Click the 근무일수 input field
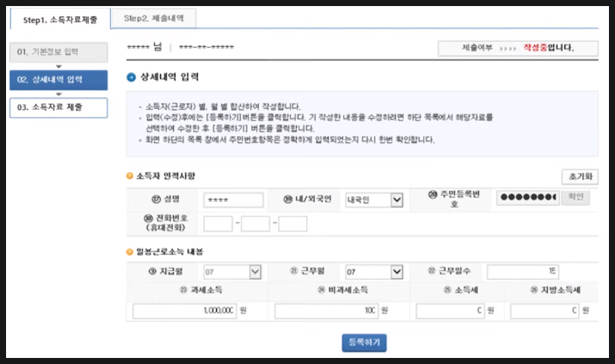 [522, 272]
